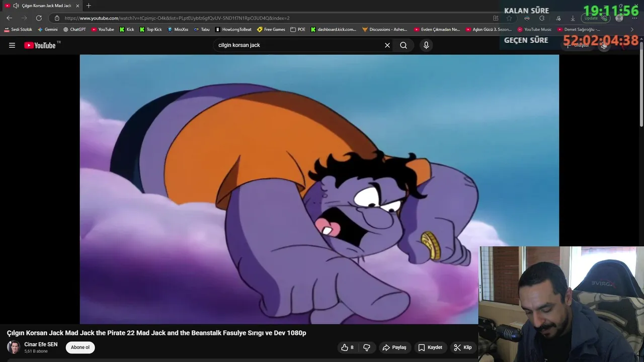Close the Çılgın Korsan Jack tab
Viewport: 644px width, 362px height.
coord(77,6)
